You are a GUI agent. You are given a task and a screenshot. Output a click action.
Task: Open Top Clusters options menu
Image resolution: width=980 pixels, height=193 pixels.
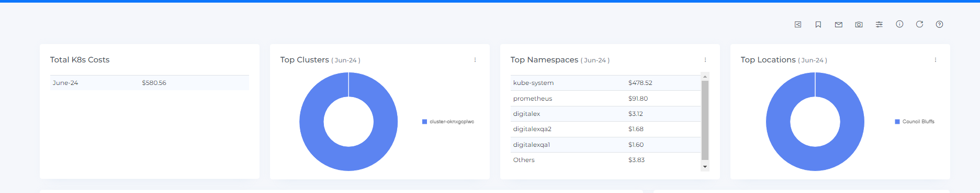point(475,60)
